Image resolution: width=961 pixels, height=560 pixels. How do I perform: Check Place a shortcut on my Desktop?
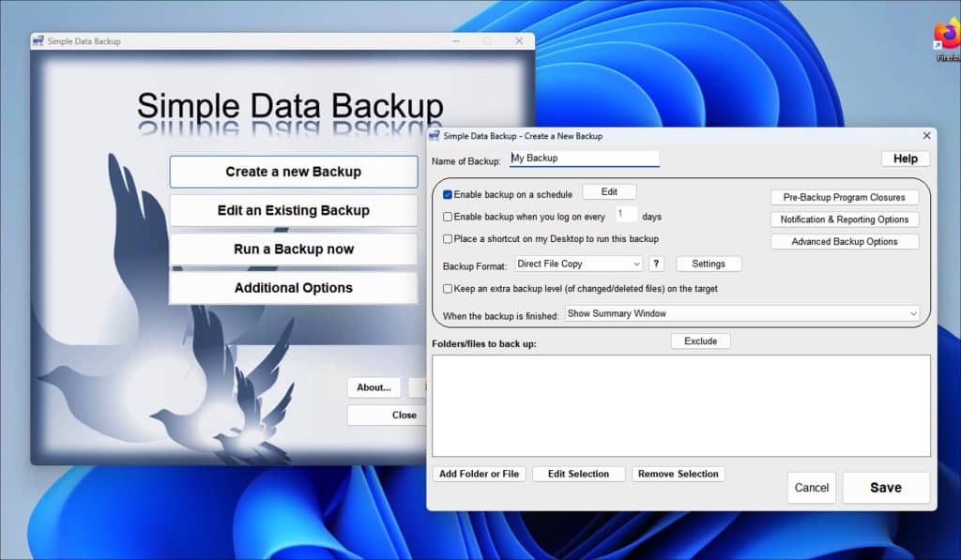point(448,239)
